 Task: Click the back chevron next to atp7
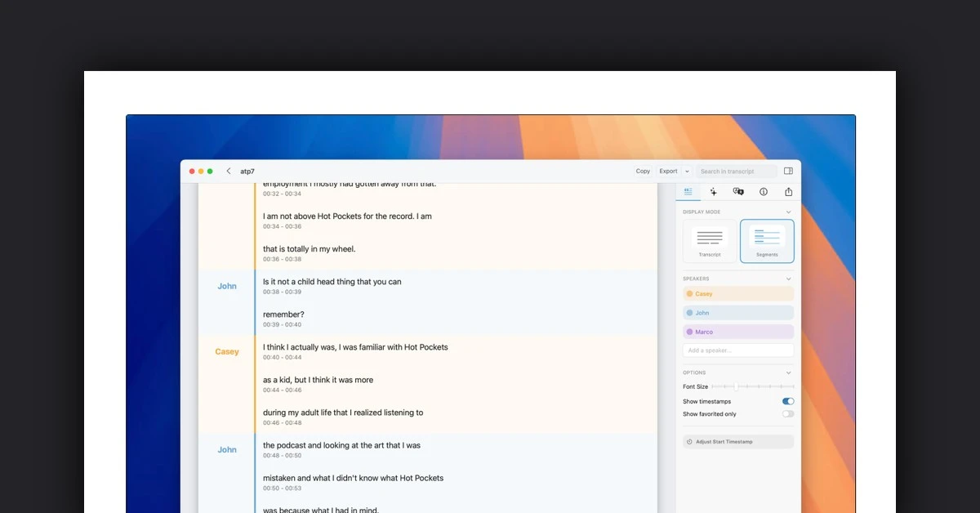[229, 172]
